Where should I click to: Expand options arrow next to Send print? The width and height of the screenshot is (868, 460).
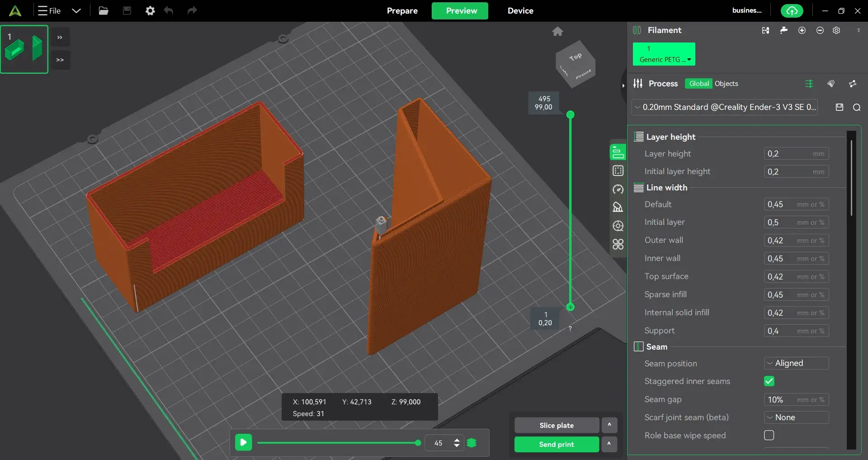(x=609, y=444)
